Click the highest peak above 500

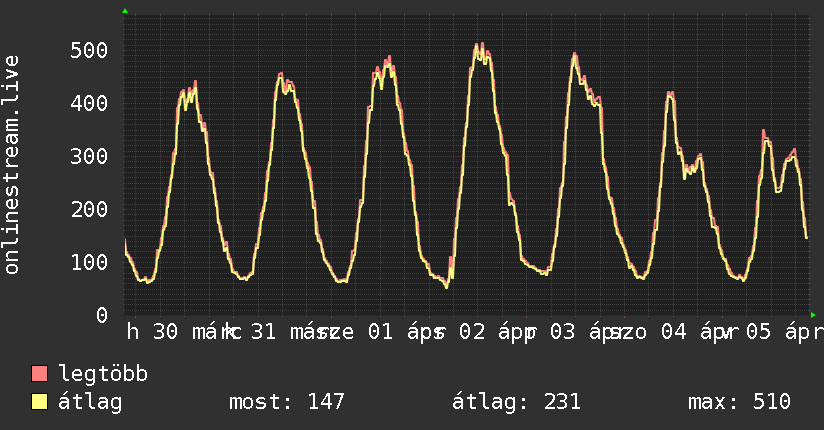(x=479, y=44)
